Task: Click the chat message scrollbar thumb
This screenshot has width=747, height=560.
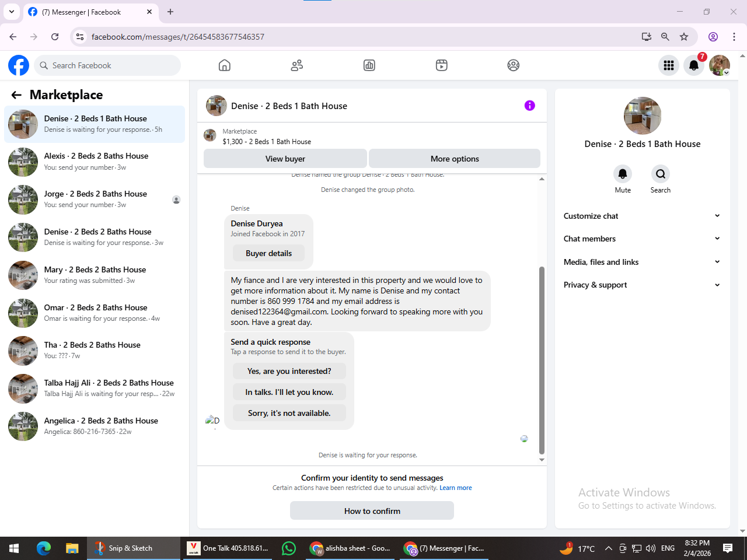Action: (x=542, y=360)
